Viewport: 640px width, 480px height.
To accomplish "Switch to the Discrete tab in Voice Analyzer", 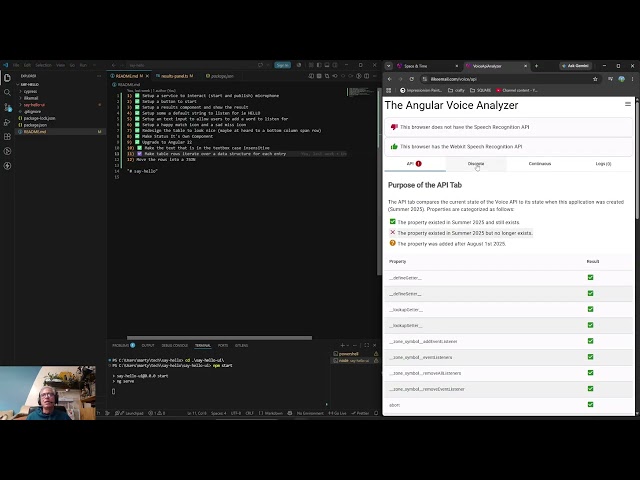I will 476,164.
